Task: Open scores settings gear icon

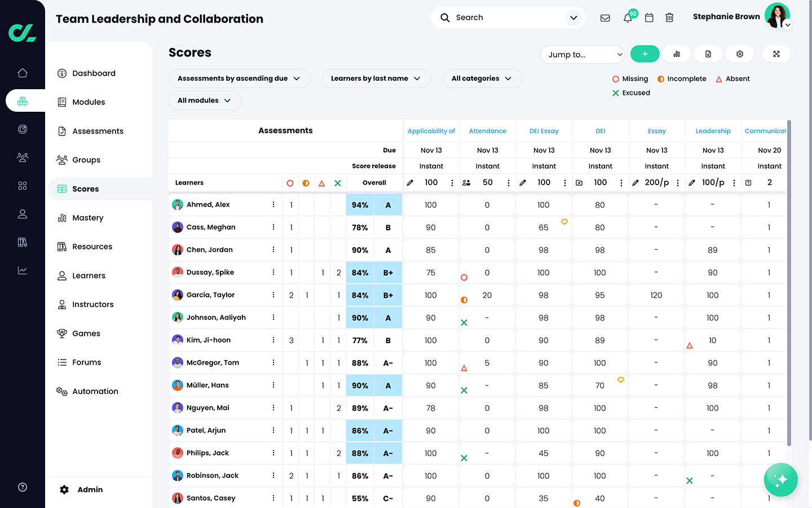Action: click(x=740, y=54)
